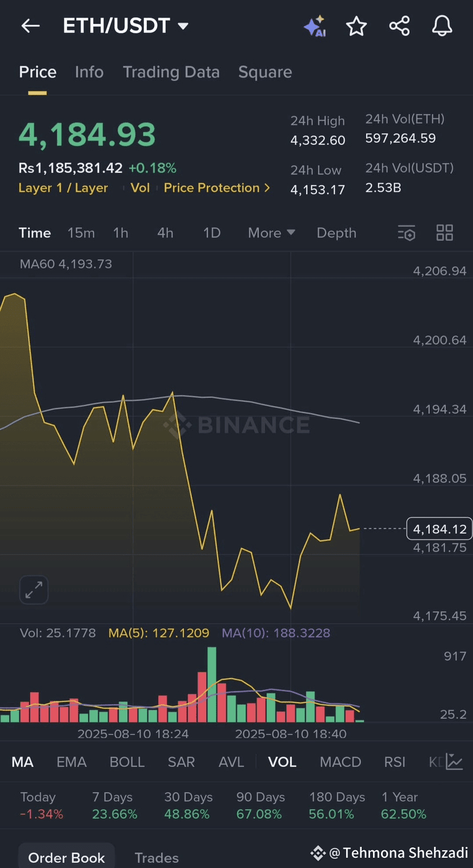Open the ETH/USDT pair selector dropdown
The width and height of the screenshot is (473, 868).
coord(125,26)
